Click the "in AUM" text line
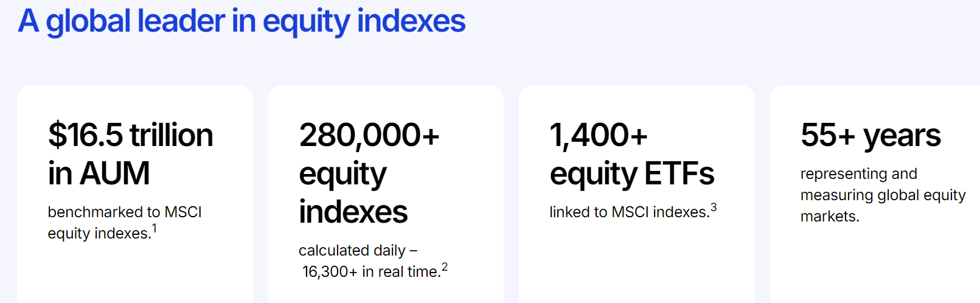This screenshot has height=303, width=980. click(99, 173)
